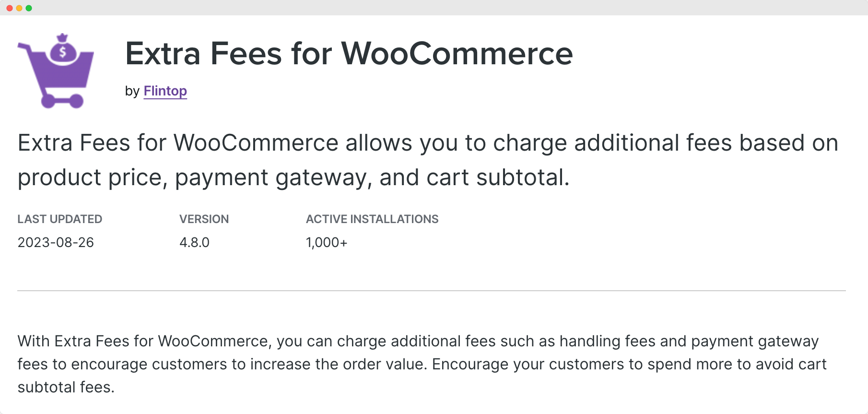
Task: Click the yellow traffic light button
Action: coord(19,7)
